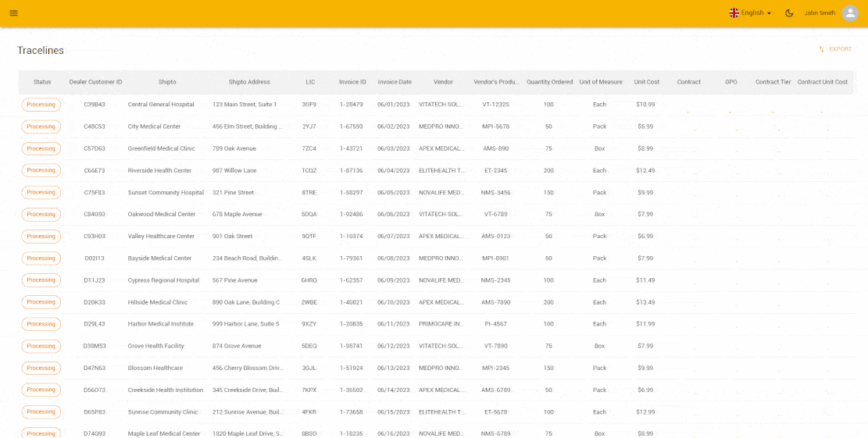The width and height of the screenshot is (868, 438).
Task: Click the John Smith username
Action: (x=820, y=13)
